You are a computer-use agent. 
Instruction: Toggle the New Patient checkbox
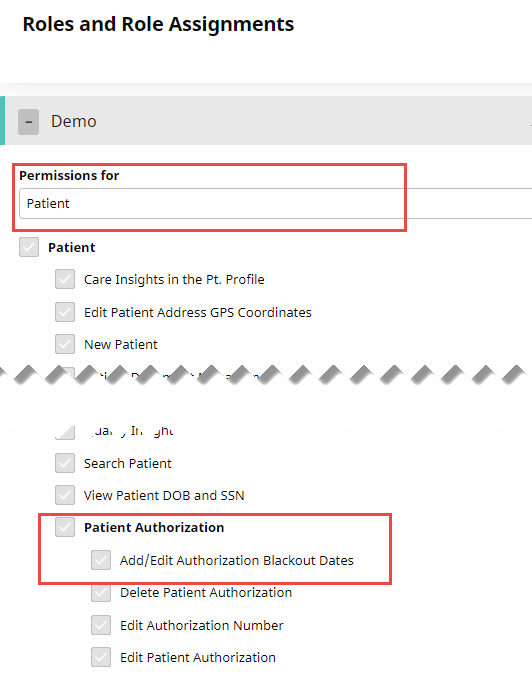(65, 344)
